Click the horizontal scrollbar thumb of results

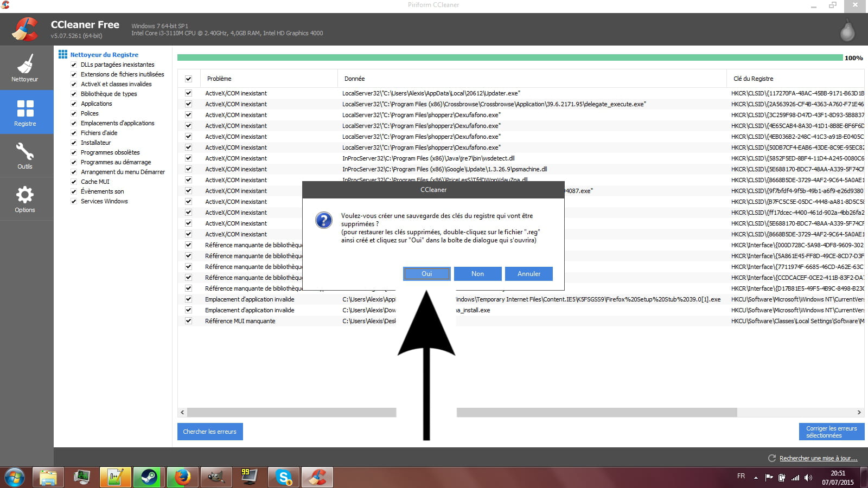coord(462,413)
